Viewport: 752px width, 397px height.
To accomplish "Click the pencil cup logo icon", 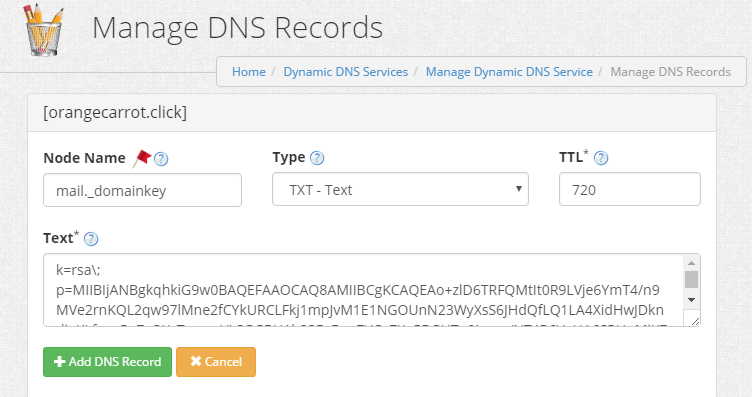I will point(44,30).
